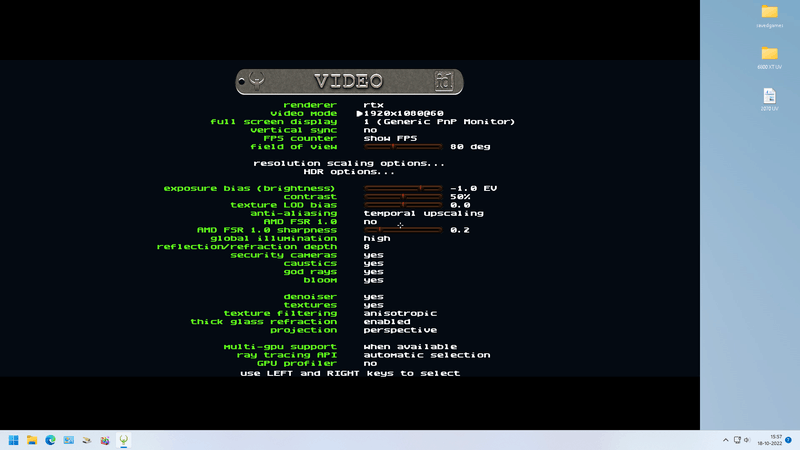Adjust AMD FSR 1.0 sharpness slider
Screen dimensions: 800x450
coord(403,230)
